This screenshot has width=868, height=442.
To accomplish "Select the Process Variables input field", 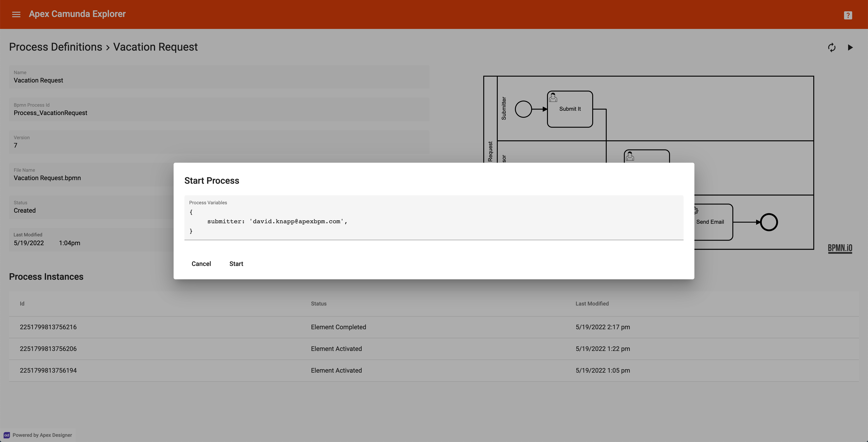I will tap(434, 221).
